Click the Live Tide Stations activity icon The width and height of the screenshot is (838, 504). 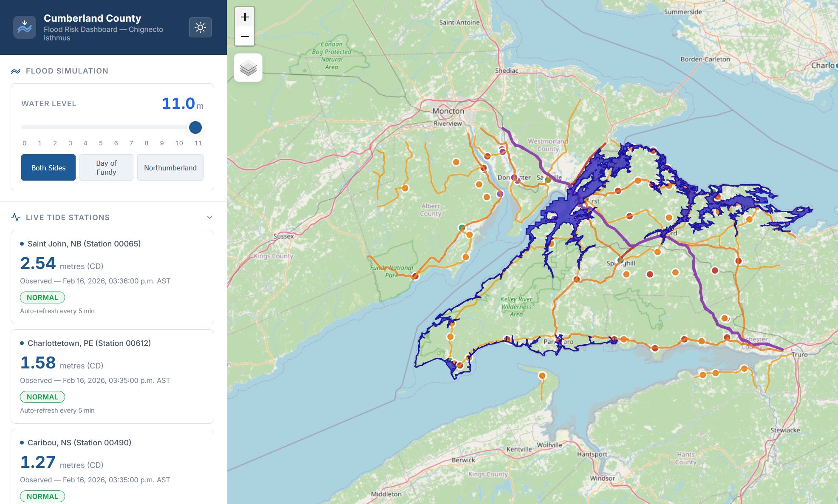[x=16, y=217]
